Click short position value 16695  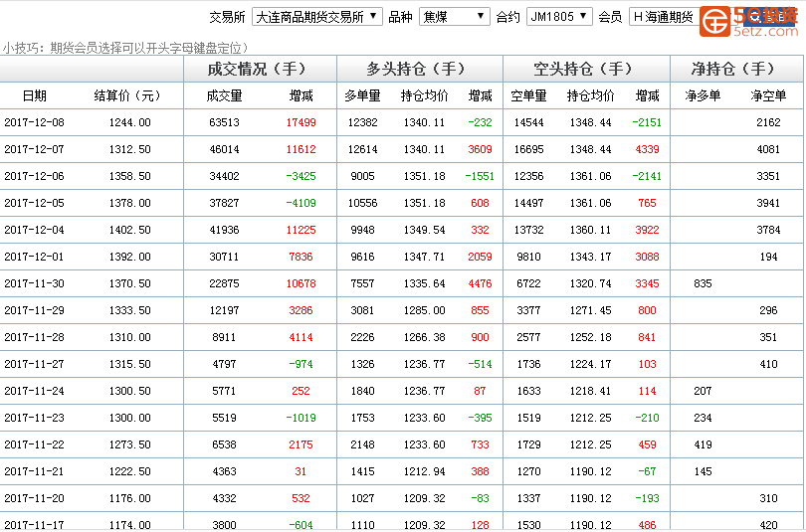click(x=528, y=149)
